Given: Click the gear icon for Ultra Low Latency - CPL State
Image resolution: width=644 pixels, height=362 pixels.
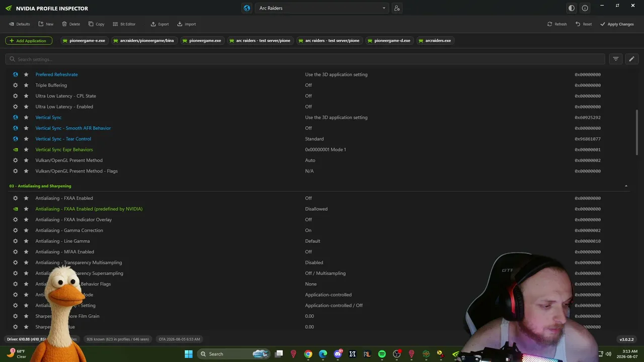Looking at the screenshot, I should pyautogui.click(x=16, y=96).
